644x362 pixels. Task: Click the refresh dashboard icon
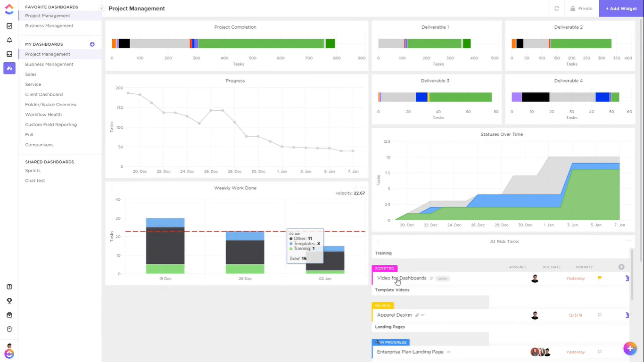[557, 8]
